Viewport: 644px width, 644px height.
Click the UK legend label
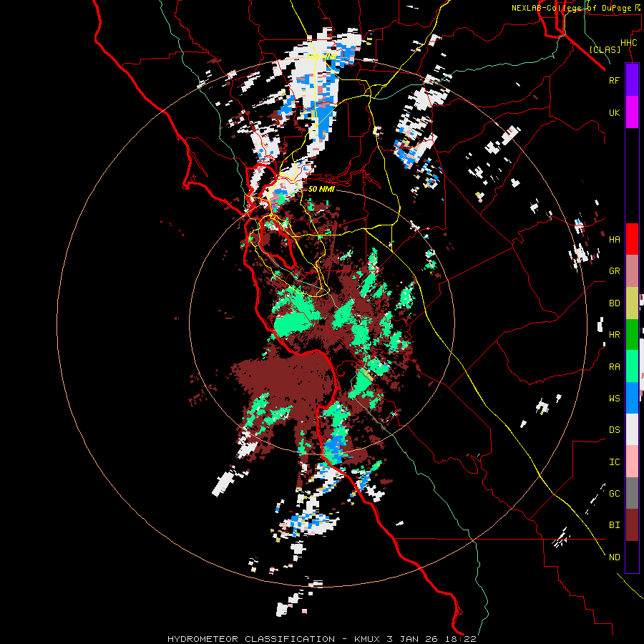tap(614, 112)
